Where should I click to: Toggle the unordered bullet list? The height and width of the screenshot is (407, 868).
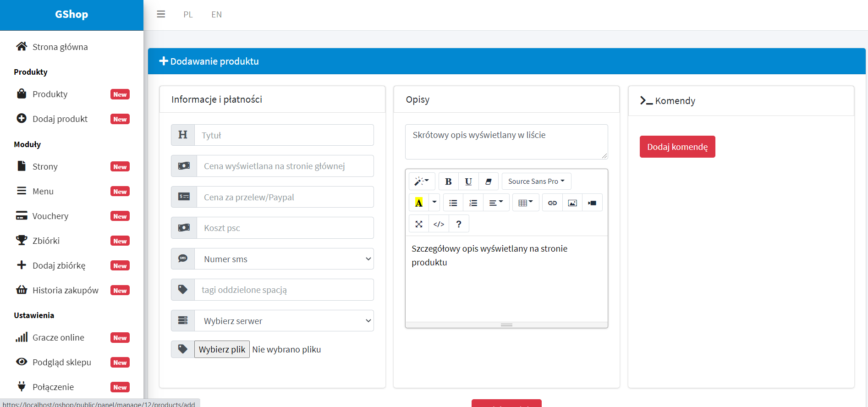pyautogui.click(x=453, y=203)
